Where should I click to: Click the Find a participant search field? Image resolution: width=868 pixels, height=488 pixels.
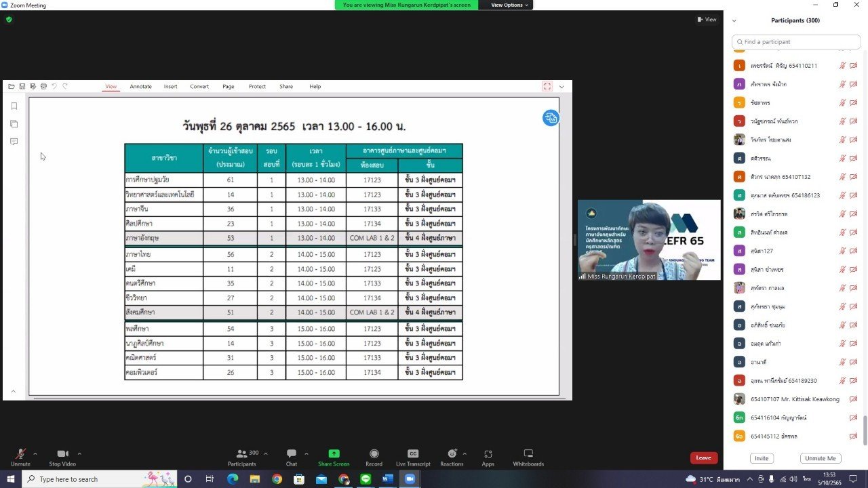[795, 42]
